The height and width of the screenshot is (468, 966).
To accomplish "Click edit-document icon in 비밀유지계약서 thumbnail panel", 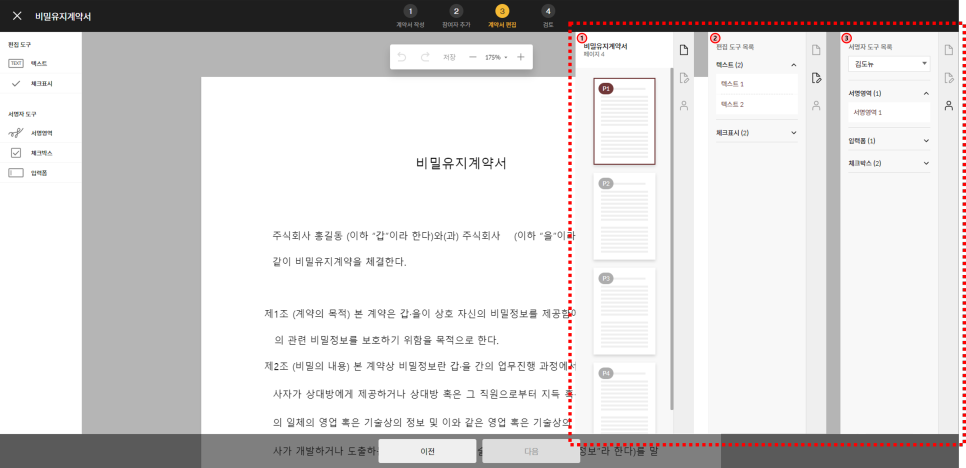I will pyautogui.click(x=683, y=78).
